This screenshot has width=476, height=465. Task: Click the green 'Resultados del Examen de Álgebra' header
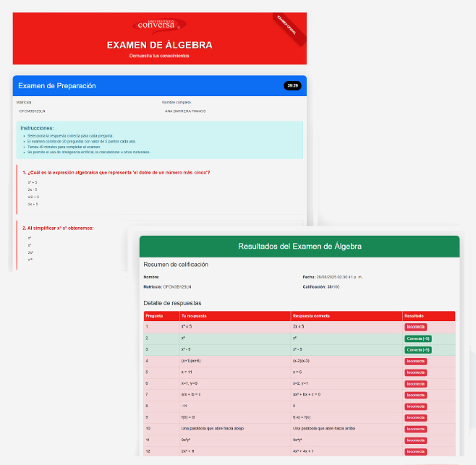[299, 247]
